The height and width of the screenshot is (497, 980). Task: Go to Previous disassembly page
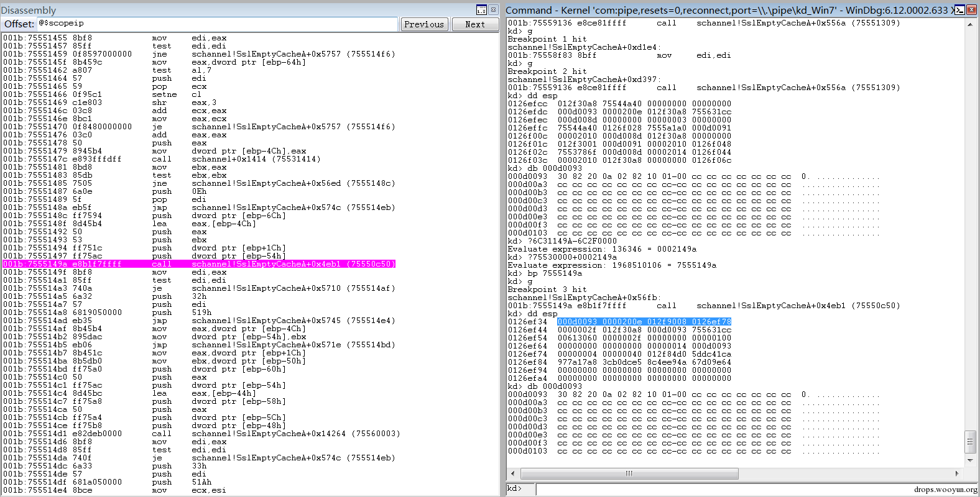click(424, 24)
